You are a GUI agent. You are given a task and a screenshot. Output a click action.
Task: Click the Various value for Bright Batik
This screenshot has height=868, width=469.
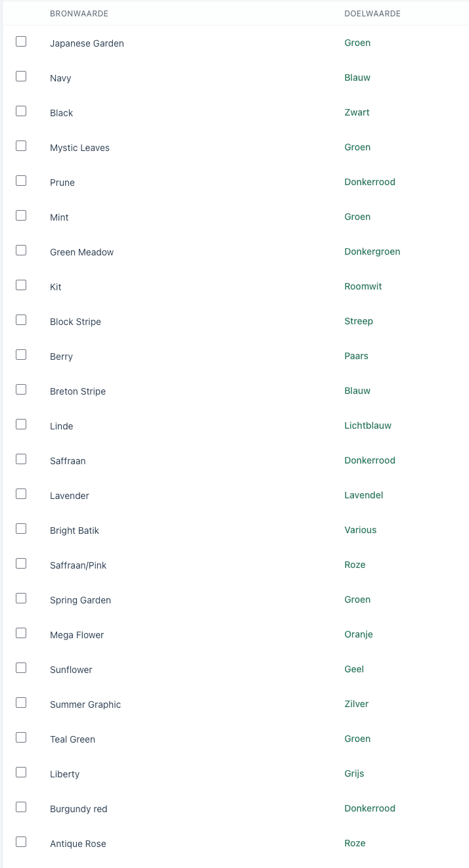(x=360, y=530)
